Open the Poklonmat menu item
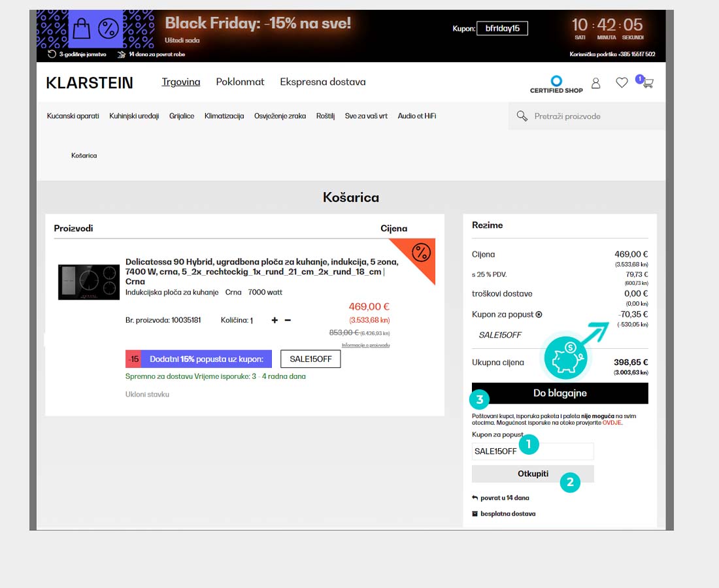This screenshot has height=588, width=719. [241, 82]
